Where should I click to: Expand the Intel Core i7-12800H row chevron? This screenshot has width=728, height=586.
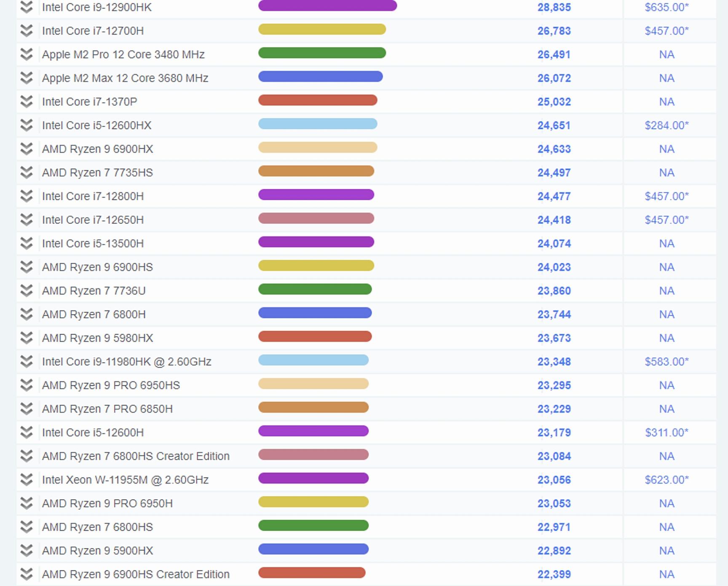(27, 196)
